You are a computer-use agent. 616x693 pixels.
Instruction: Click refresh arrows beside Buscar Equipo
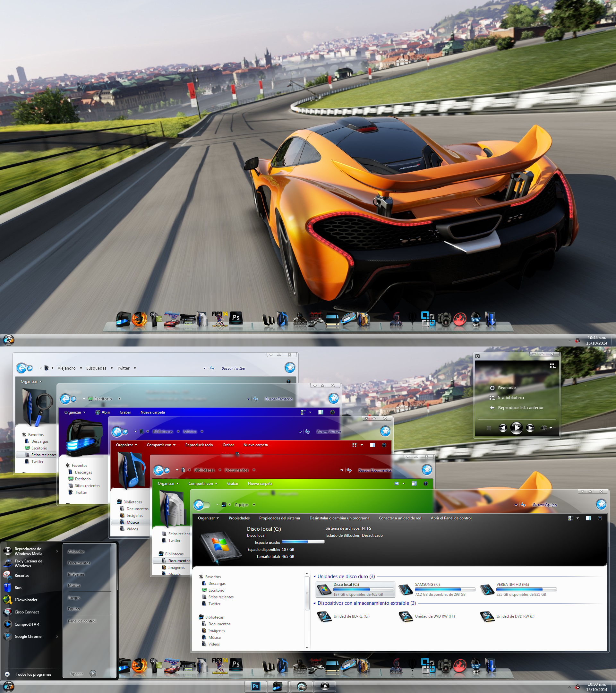(x=524, y=505)
